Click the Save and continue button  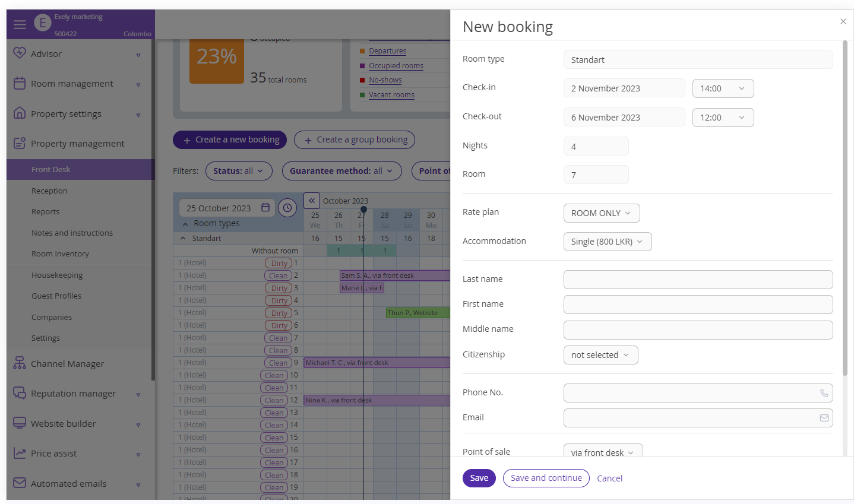coord(546,478)
